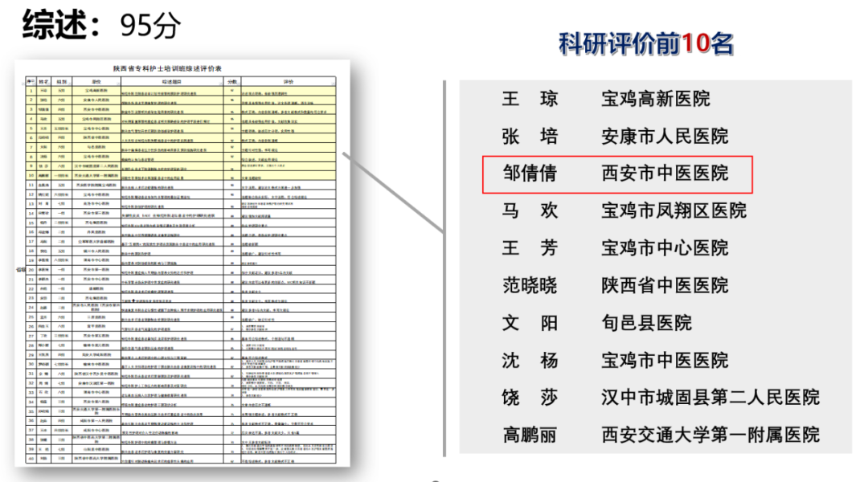The image size is (868, 482).
Task: Click hospital '陕西省中医医院'
Action: click(x=665, y=285)
